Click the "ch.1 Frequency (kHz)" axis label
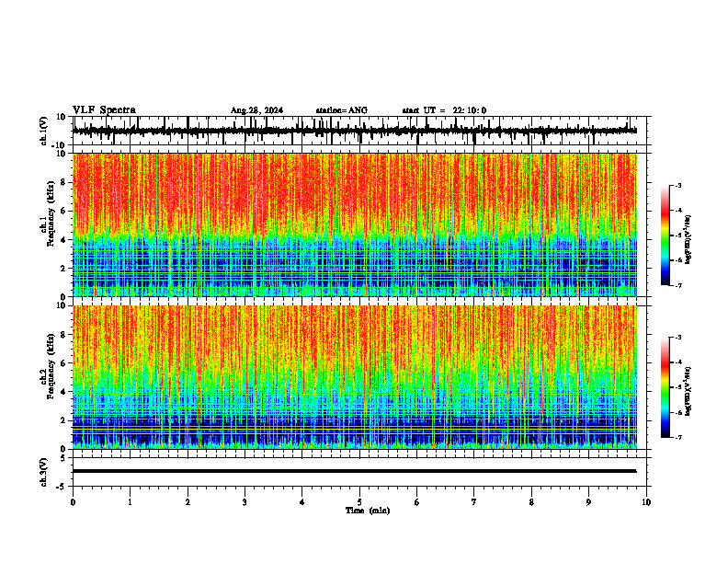 pyautogui.click(x=48, y=213)
